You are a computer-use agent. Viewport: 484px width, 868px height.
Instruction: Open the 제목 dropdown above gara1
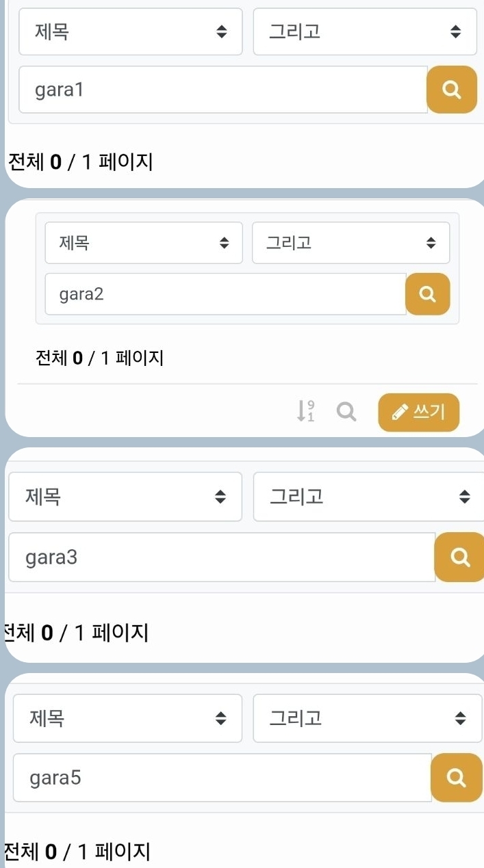130,31
